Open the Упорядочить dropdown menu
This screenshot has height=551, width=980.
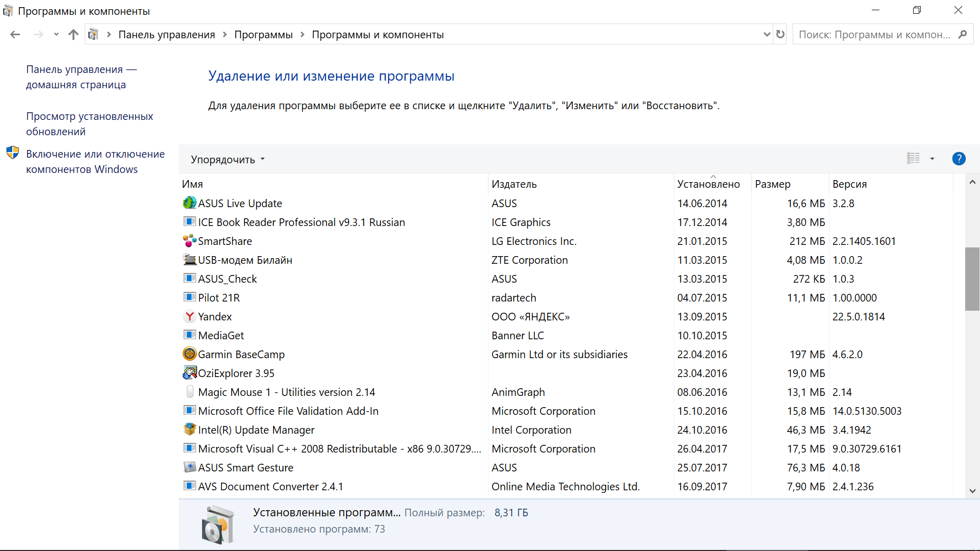[x=228, y=159]
